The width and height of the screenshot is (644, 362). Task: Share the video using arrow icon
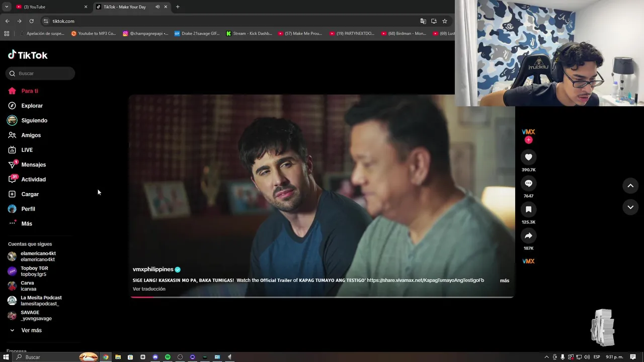click(x=528, y=236)
